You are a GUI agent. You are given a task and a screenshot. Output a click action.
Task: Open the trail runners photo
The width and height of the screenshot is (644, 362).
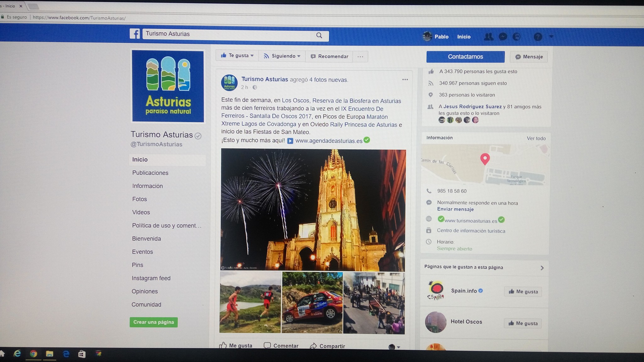pyautogui.click(x=250, y=302)
